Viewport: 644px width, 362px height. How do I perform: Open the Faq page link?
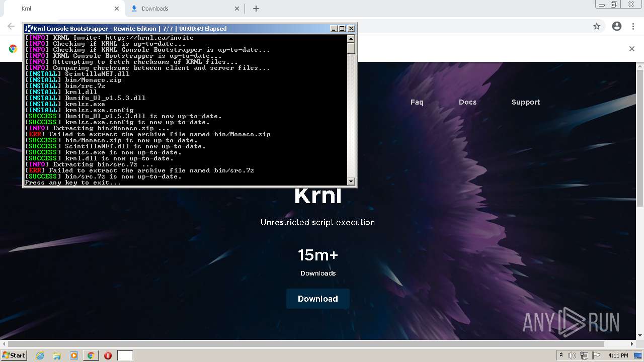click(x=417, y=102)
